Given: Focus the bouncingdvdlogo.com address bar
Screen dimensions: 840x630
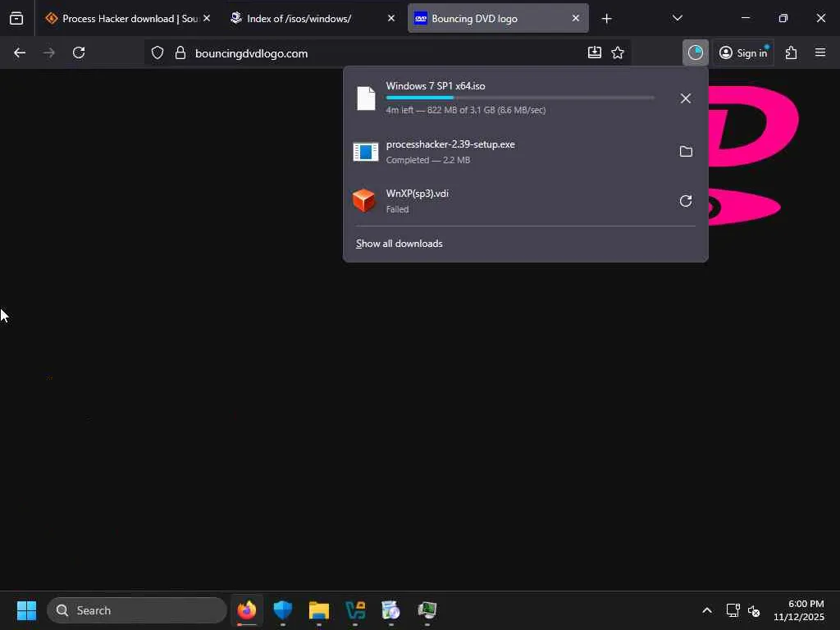Looking at the screenshot, I should coord(387,53).
